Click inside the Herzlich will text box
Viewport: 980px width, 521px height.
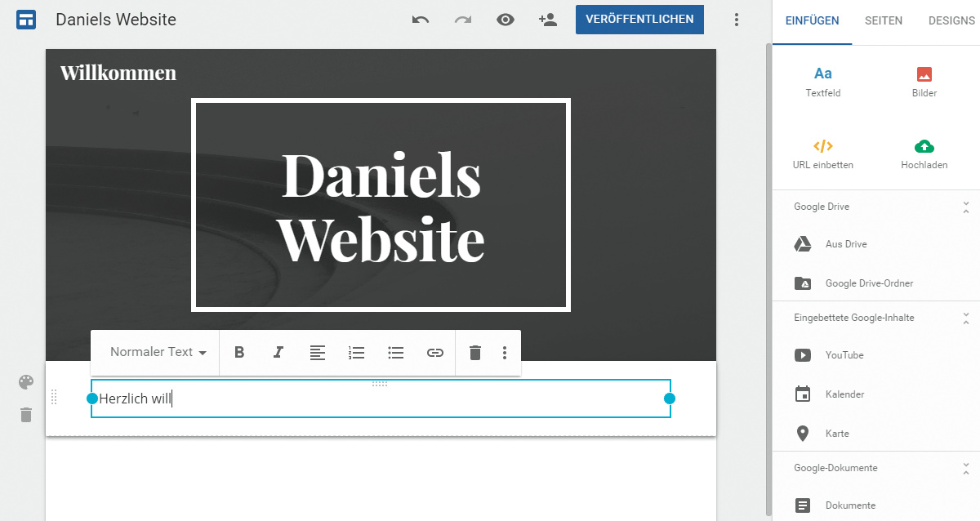(x=380, y=399)
